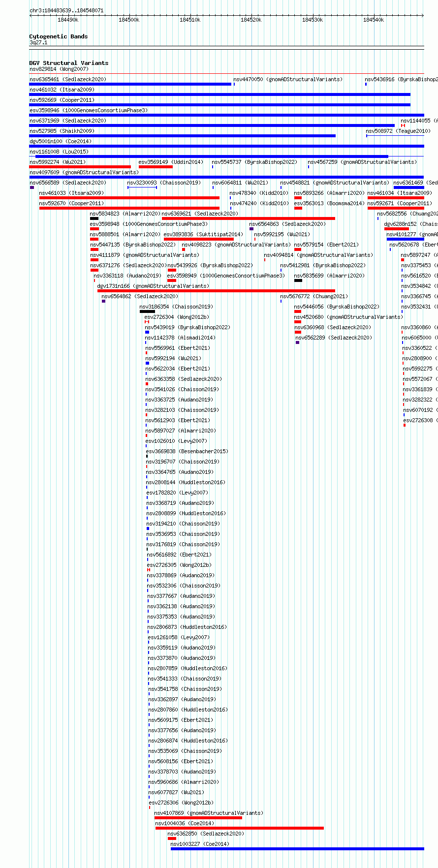Click nsv5545737 (ByrskaBishop2022) label
The height and width of the screenshot is (868, 438).
[255, 162]
